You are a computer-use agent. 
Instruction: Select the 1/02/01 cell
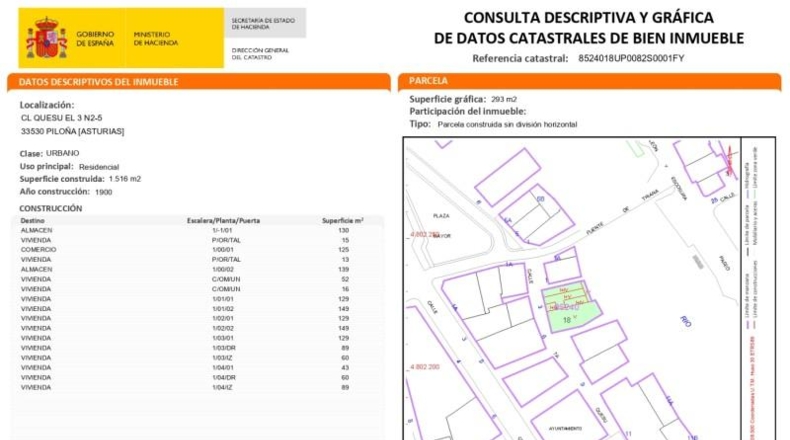pos(223,319)
